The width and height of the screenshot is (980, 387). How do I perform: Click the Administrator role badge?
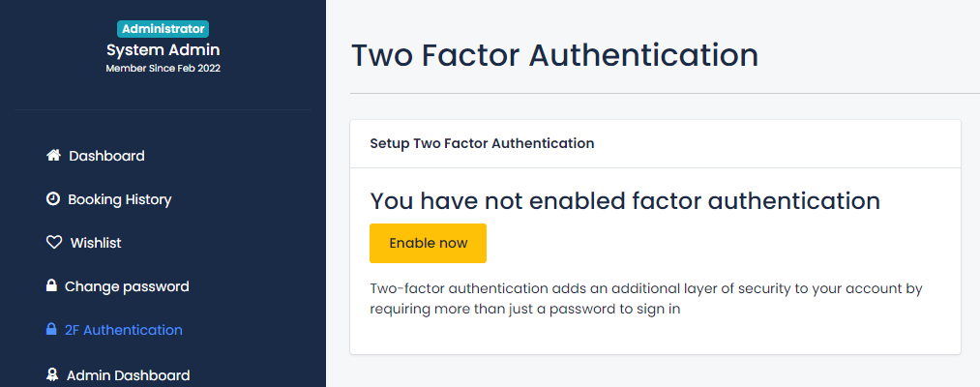(x=163, y=29)
